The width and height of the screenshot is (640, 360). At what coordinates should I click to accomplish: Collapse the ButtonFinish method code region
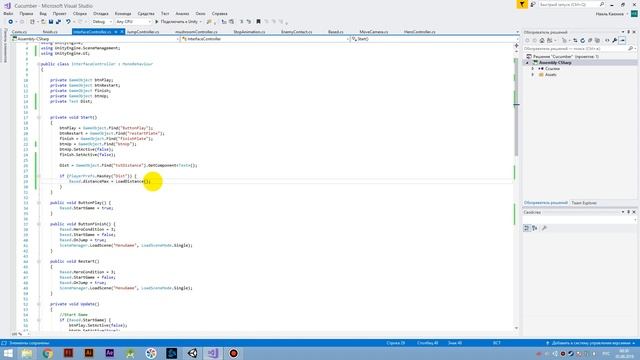(x=39, y=224)
